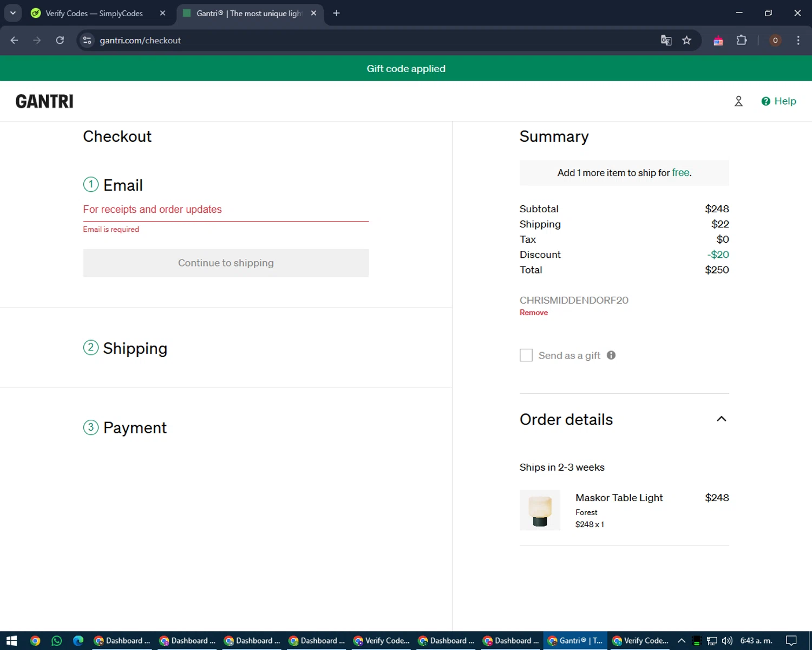Click the Shipping step heading
Viewport: 812px width, 650px height.
pos(135,348)
